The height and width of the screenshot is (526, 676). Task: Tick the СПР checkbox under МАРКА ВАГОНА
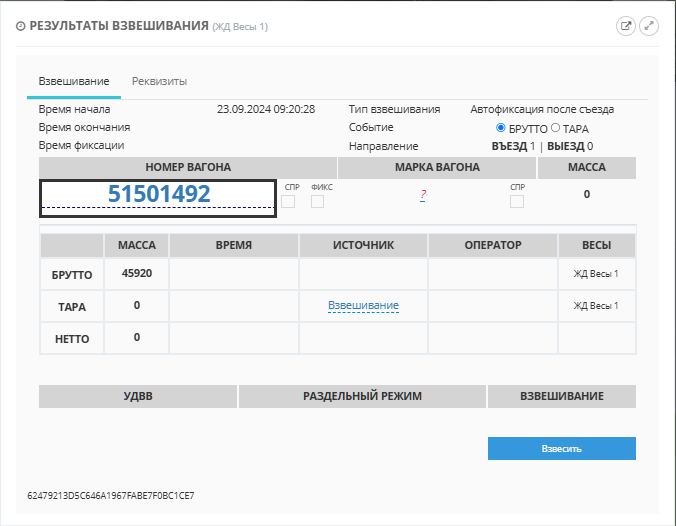pos(517,202)
